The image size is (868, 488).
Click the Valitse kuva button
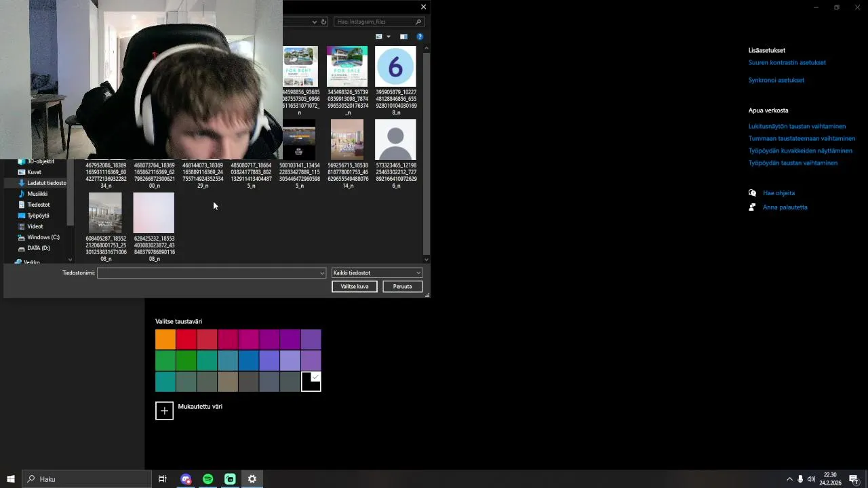pyautogui.click(x=355, y=287)
